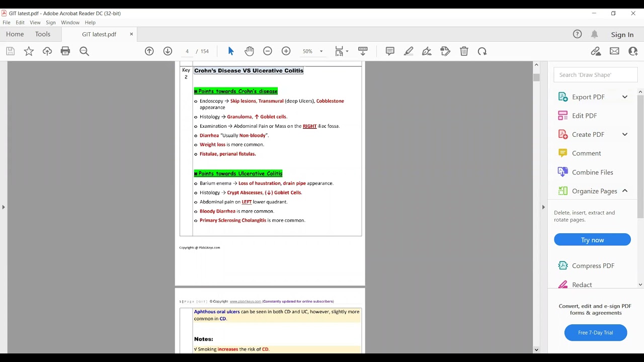Open the sign document pen tool
644x362 pixels.
pyautogui.click(x=427, y=51)
